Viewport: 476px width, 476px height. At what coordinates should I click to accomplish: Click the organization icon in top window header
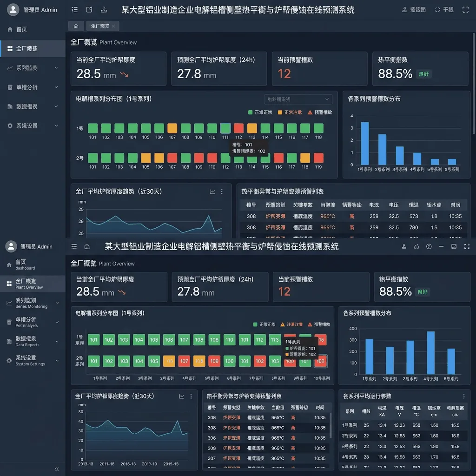tap(104, 10)
